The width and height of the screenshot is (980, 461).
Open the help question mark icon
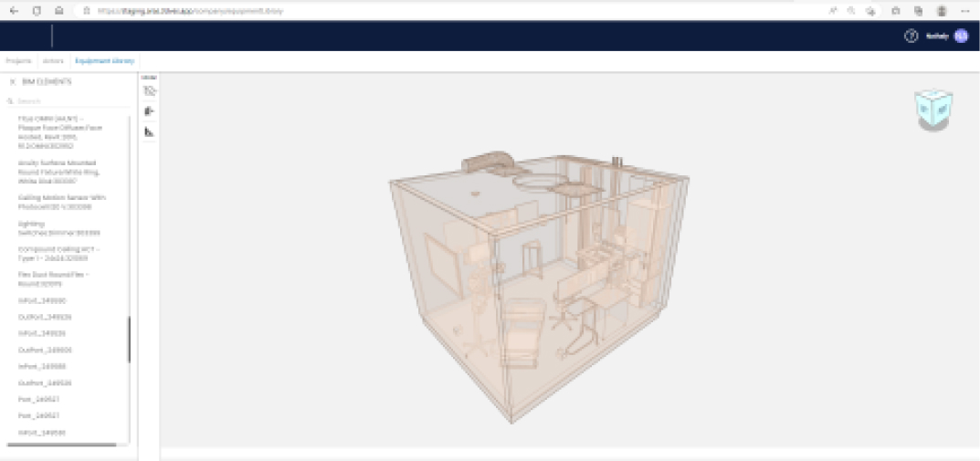pos(911,36)
